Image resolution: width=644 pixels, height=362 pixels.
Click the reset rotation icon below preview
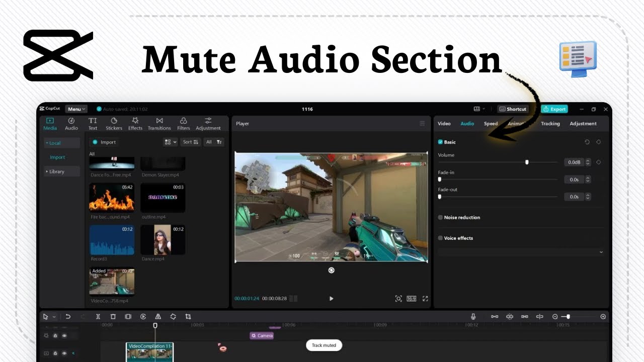click(x=331, y=270)
